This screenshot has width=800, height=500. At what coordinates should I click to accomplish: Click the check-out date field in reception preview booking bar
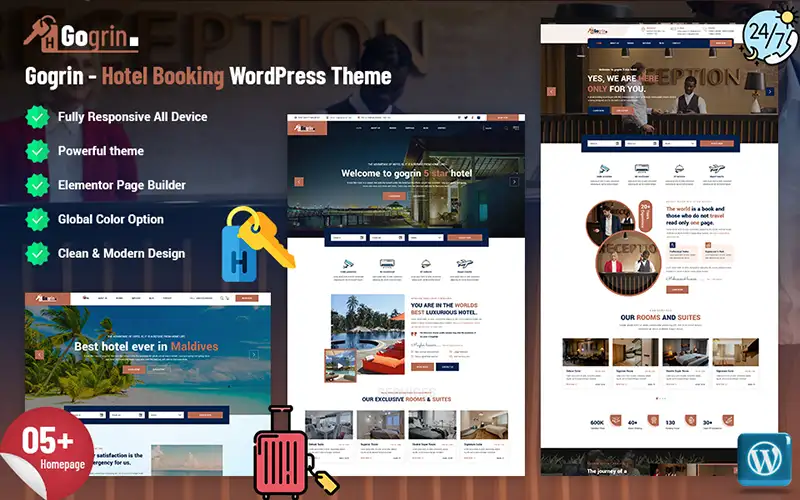[642, 144]
